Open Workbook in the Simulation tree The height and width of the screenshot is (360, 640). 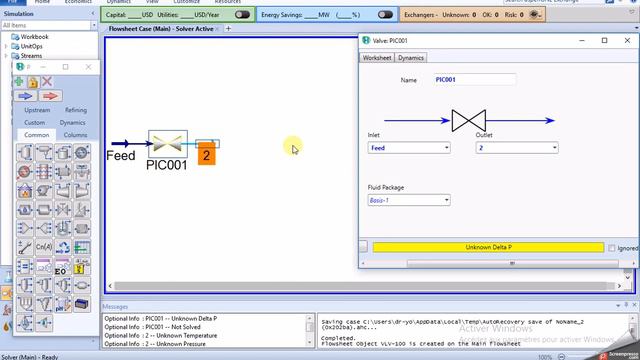pyautogui.click(x=34, y=37)
